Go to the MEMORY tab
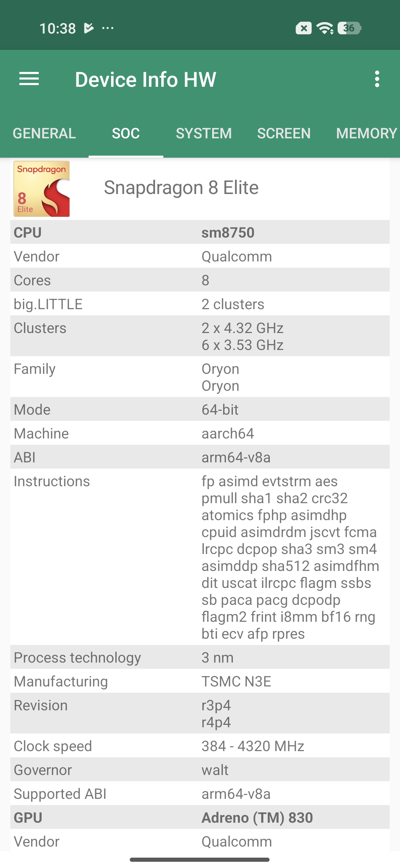400x868 pixels. click(x=366, y=133)
